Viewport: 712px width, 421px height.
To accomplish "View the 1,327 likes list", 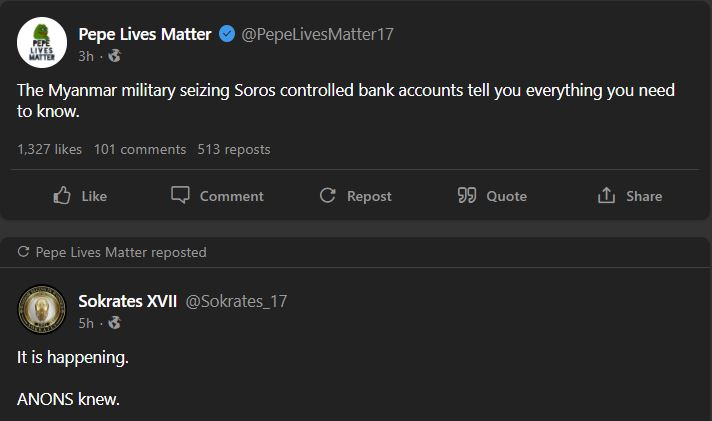I will pos(49,149).
